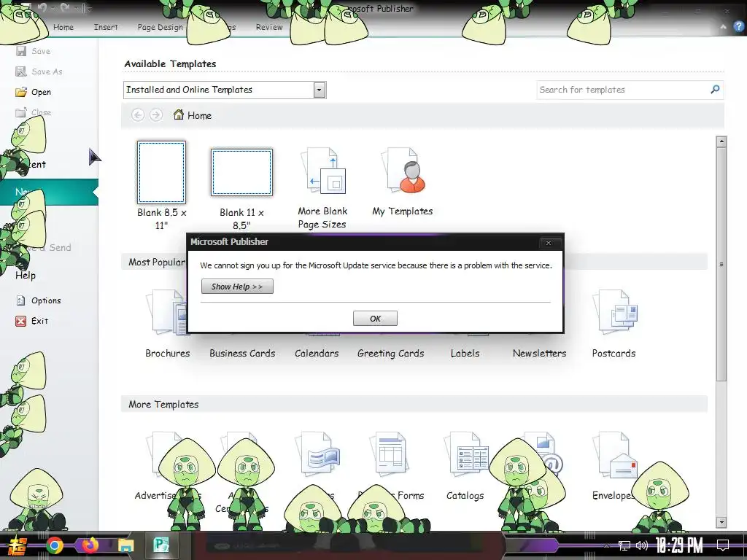
Task: Click Exit to quit Publisher
Action: [x=32, y=321]
